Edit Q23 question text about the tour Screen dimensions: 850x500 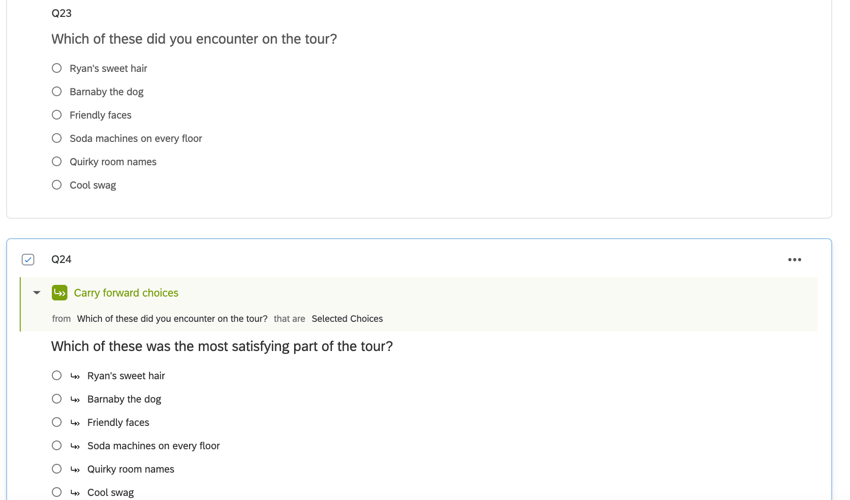[194, 39]
